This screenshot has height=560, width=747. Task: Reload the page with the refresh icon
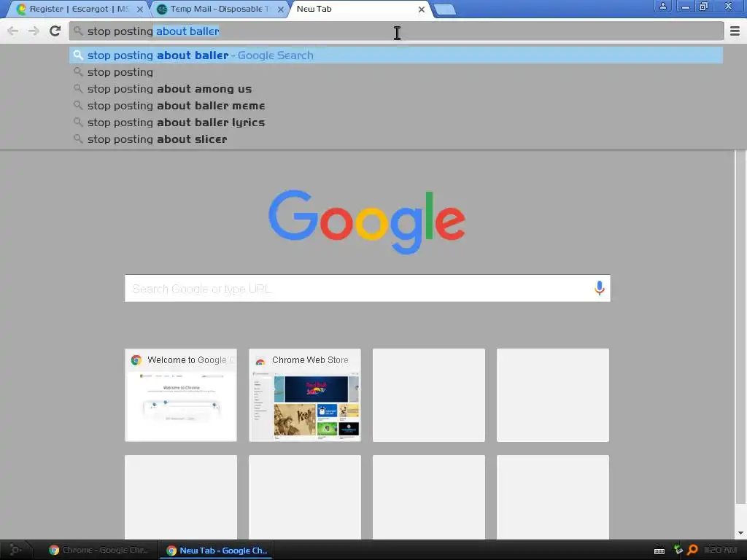coord(55,31)
